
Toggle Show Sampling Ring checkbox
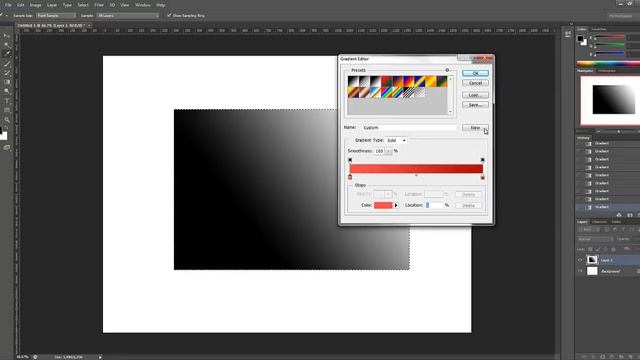(169, 16)
